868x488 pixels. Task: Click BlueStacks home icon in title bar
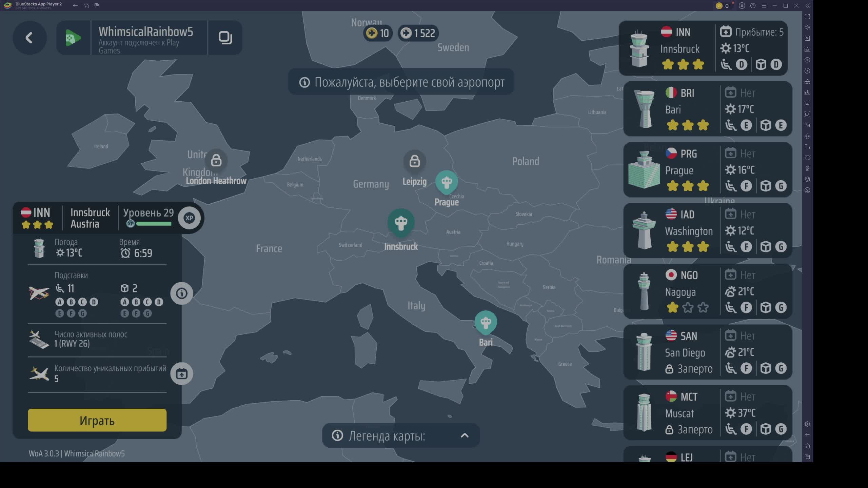(86, 6)
